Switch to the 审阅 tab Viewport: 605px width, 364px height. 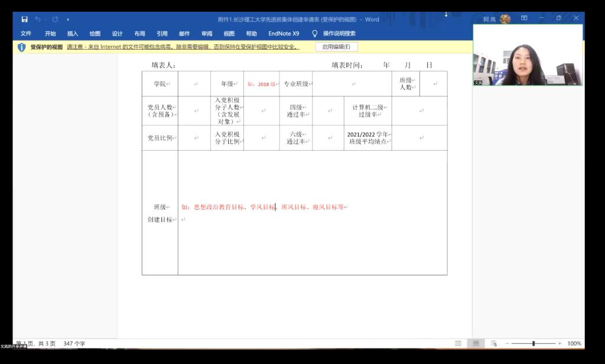[207, 34]
